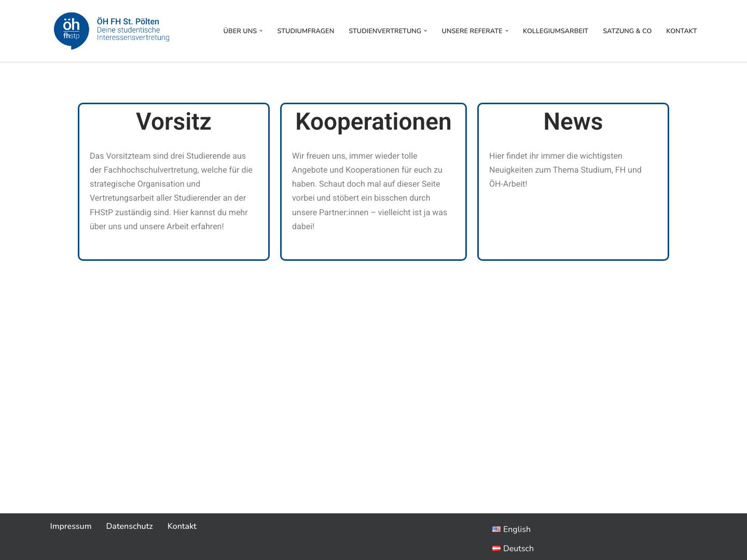Image resolution: width=747 pixels, height=560 pixels.
Task: Click the Vorsitz heading
Action: tap(173, 121)
